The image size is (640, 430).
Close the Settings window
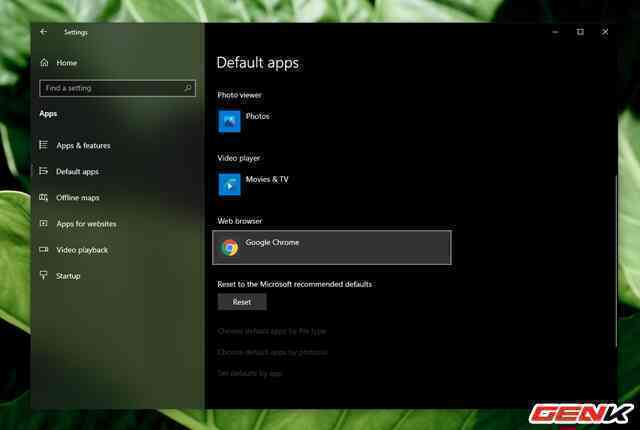coord(605,32)
